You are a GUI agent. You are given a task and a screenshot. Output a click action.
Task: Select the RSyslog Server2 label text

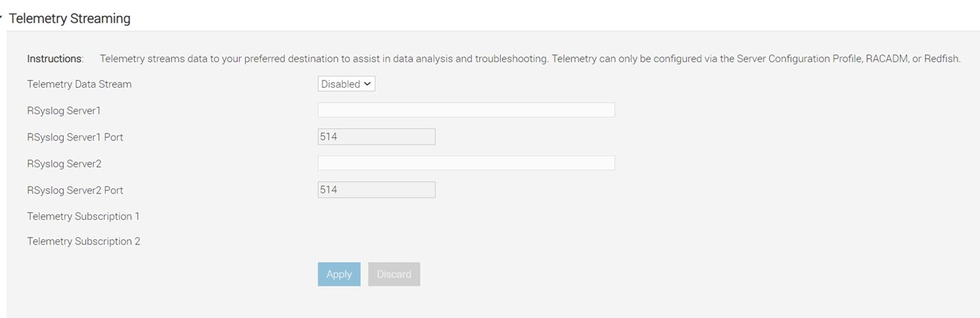64,163
